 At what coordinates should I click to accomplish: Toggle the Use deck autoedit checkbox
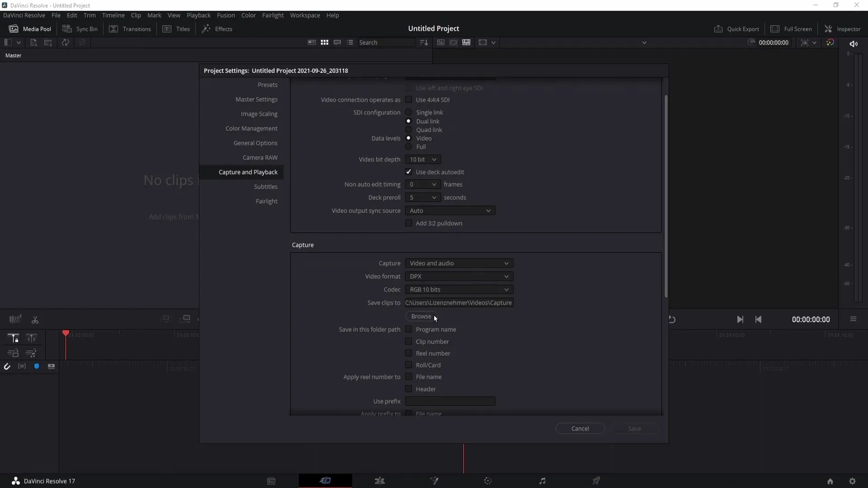[408, 172]
